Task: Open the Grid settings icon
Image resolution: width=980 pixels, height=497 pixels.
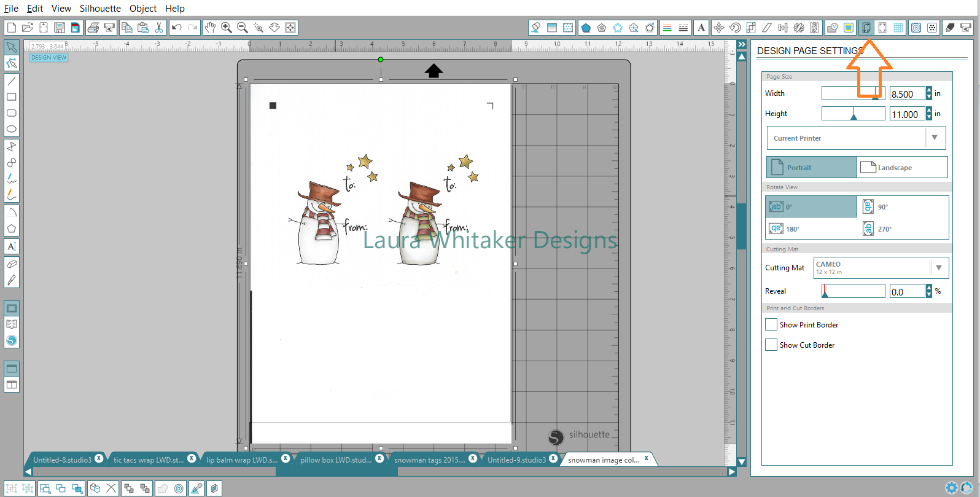Action: coord(898,28)
